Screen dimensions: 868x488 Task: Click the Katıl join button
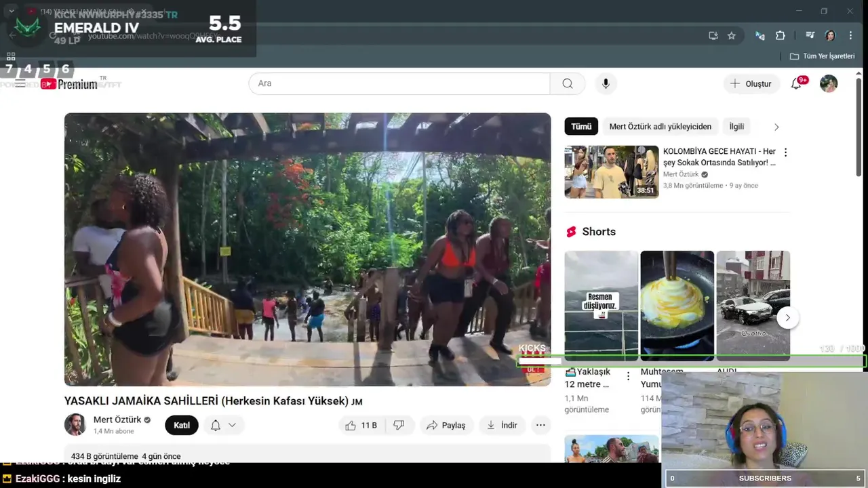[182, 425]
